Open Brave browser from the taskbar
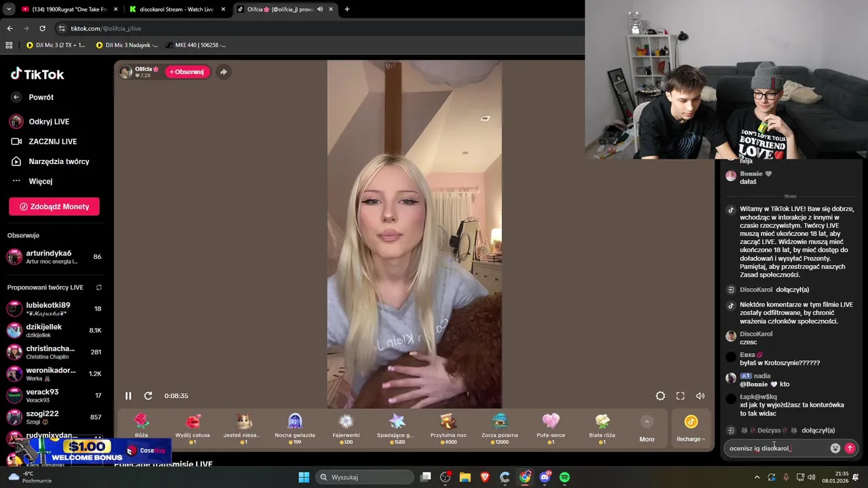Image resolution: width=868 pixels, height=488 pixels. [485, 477]
